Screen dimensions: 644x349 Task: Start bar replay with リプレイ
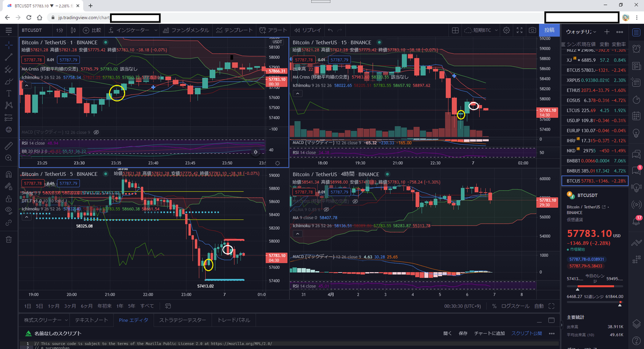coord(308,31)
